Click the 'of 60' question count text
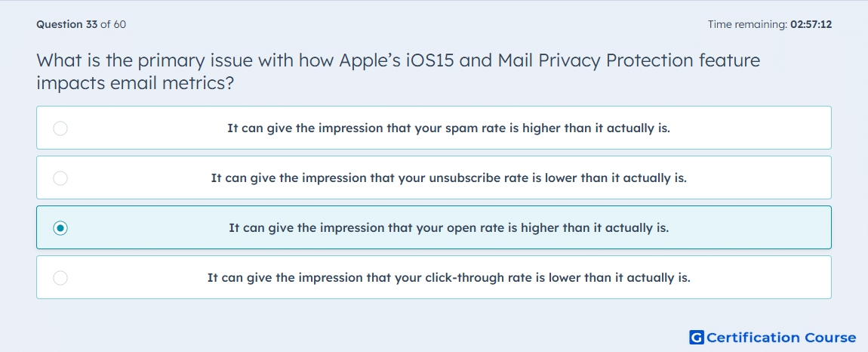The height and width of the screenshot is (352, 868). point(113,24)
